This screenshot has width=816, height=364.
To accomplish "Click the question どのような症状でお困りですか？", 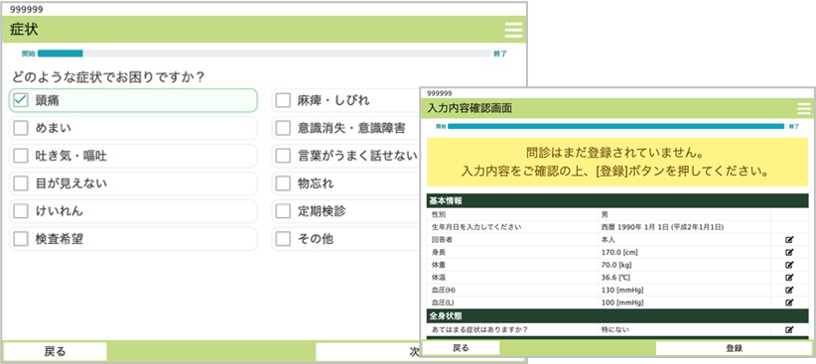I will (108, 77).
